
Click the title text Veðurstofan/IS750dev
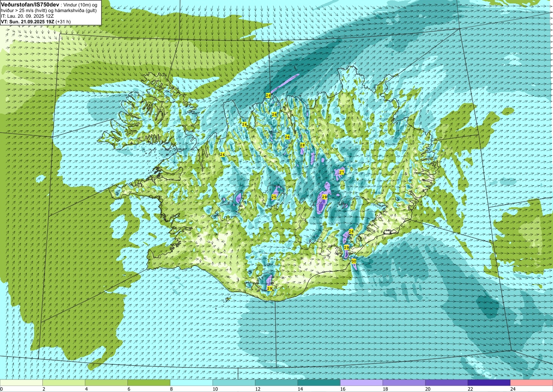tap(30, 4)
